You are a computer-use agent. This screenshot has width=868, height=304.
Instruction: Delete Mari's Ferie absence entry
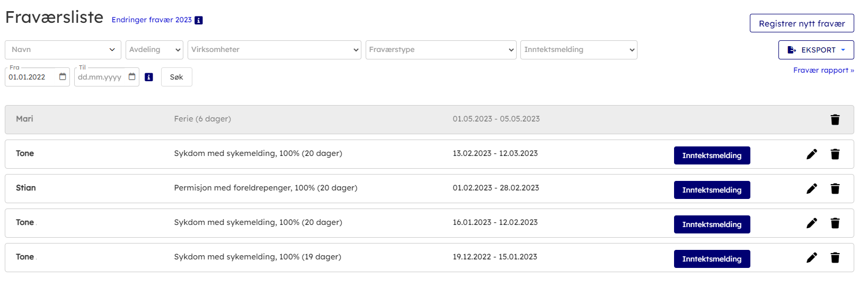[x=835, y=119]
